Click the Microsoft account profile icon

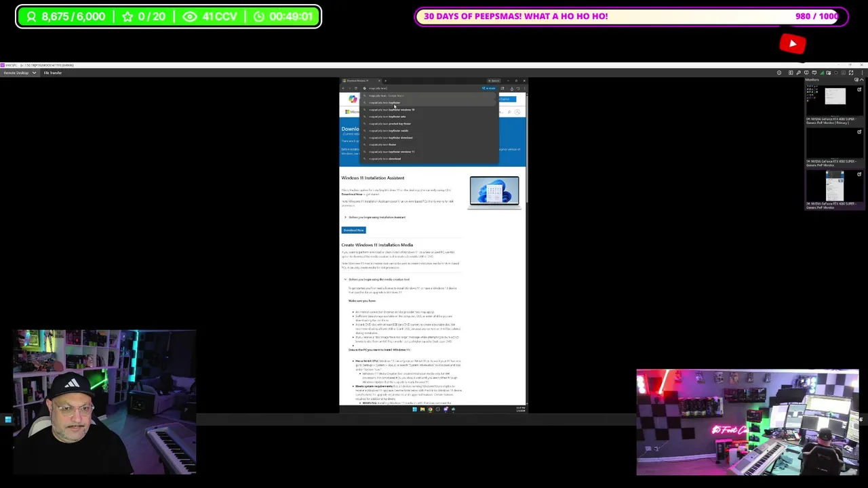point(517,112)
